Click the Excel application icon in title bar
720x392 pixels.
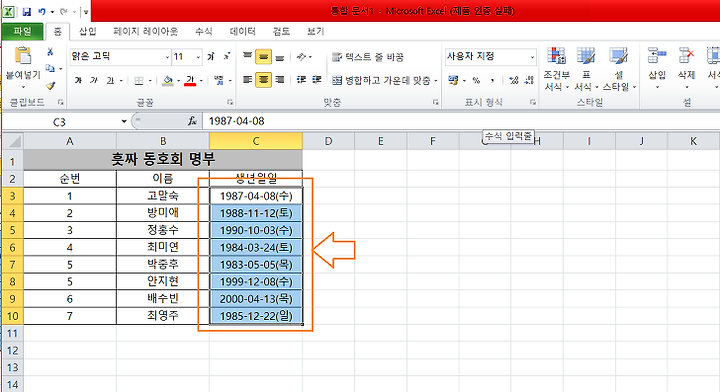(8, 11)
